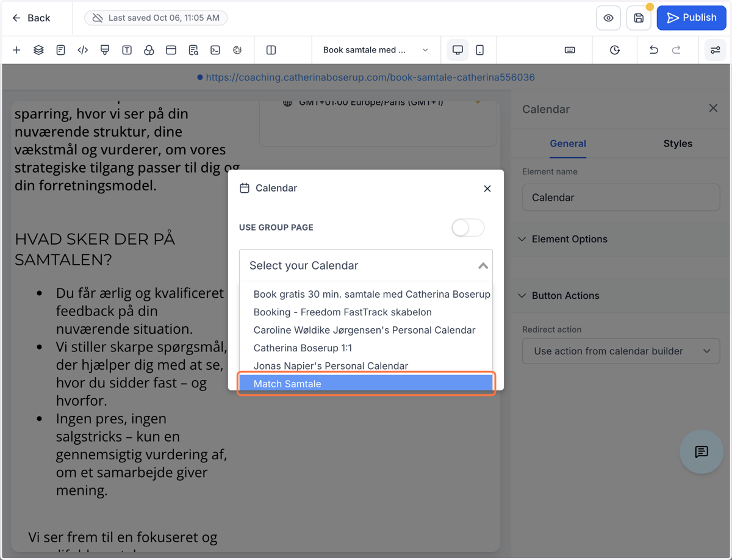Open the custom code brackets icon
Image resolution: width=732 pixels, height=560 pixels.
pos(82,50)
